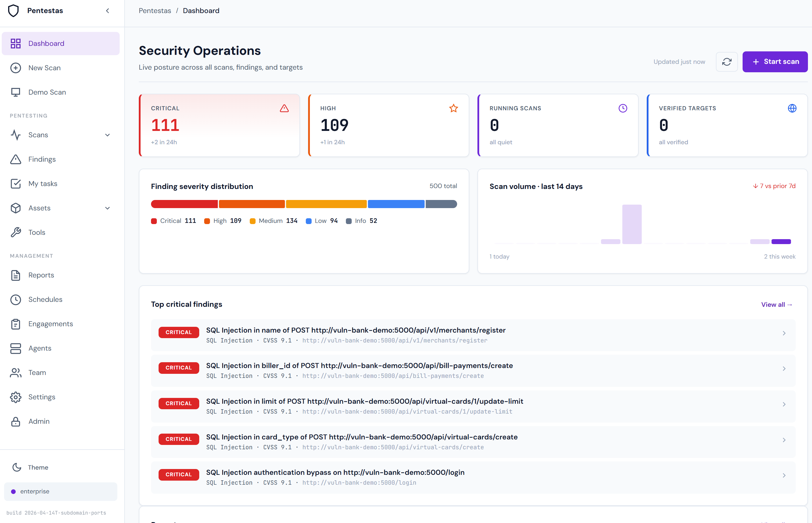Click the Info 52 legend entry
812x523 pixels.
[362, 221]
